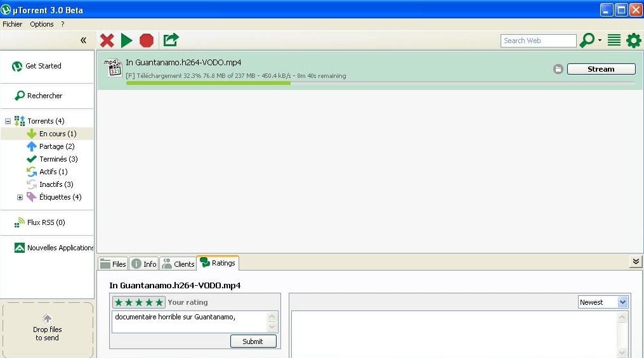Open the ? help menu
Screen dimensions: 644x358
(62, 24)
